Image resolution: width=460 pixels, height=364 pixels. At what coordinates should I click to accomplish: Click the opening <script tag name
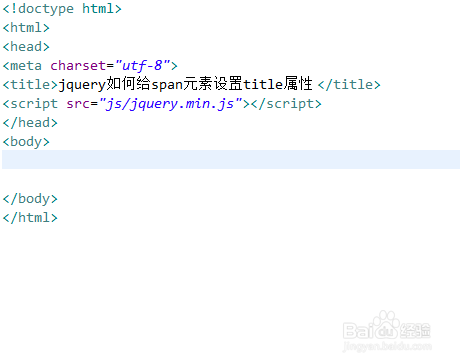coord(30,104)
